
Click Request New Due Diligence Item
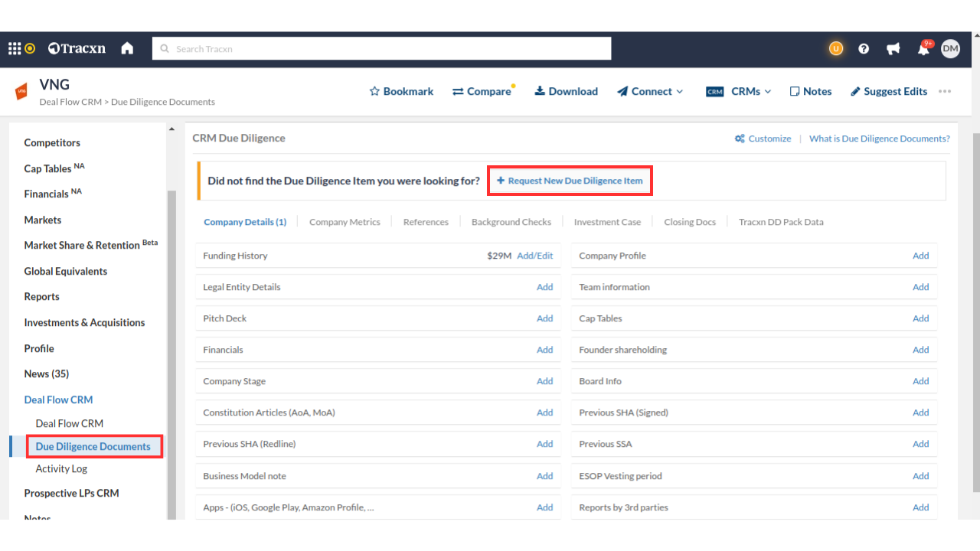(x=570, y=181)
